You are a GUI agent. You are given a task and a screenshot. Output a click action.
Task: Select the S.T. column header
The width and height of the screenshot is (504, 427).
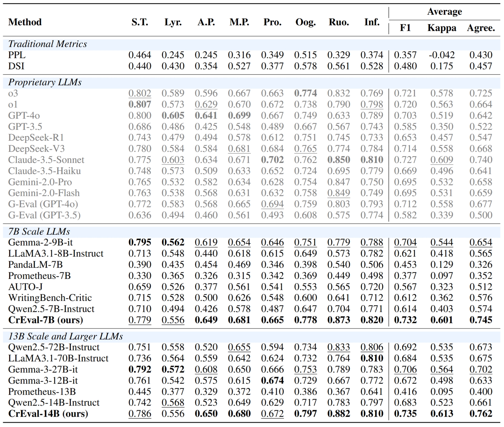click(140, 22)
